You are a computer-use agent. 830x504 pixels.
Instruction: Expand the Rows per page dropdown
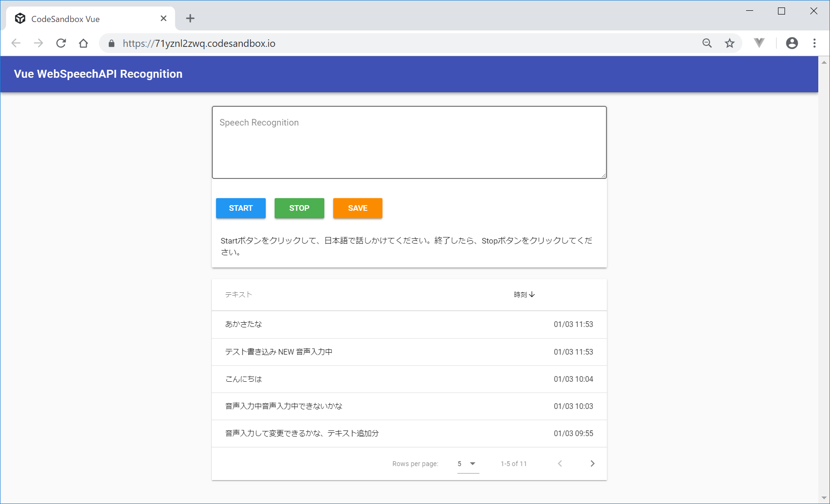point(468,464)
